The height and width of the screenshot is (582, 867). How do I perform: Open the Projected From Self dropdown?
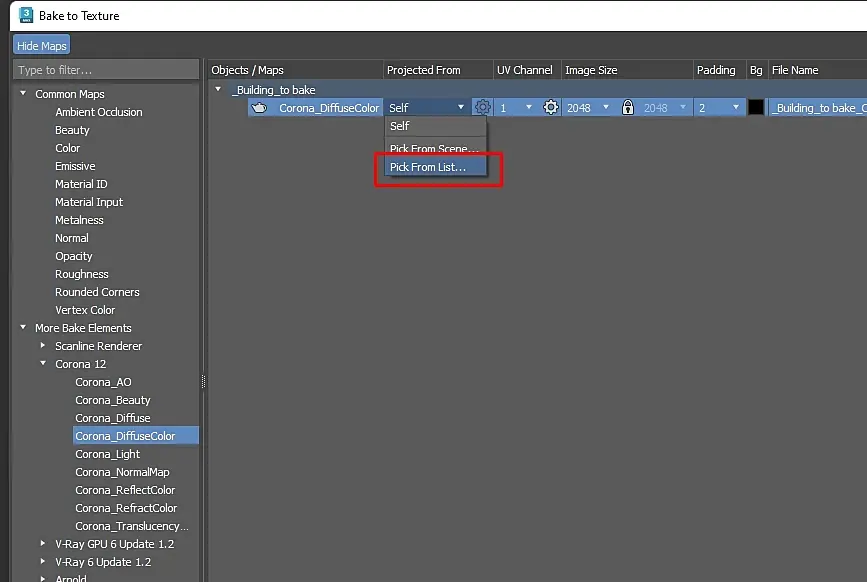tap(426, 107)
